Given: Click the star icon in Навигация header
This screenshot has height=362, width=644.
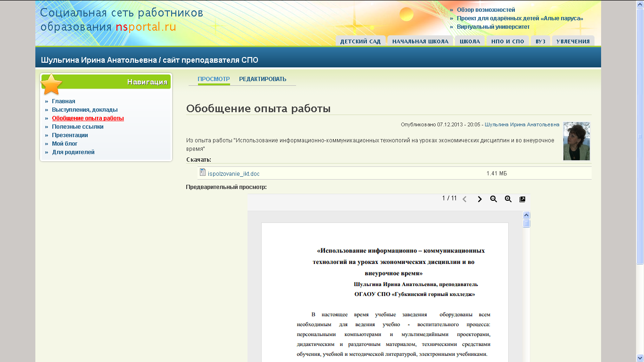Looking at the screenshot, I should [x=51, y=84].
